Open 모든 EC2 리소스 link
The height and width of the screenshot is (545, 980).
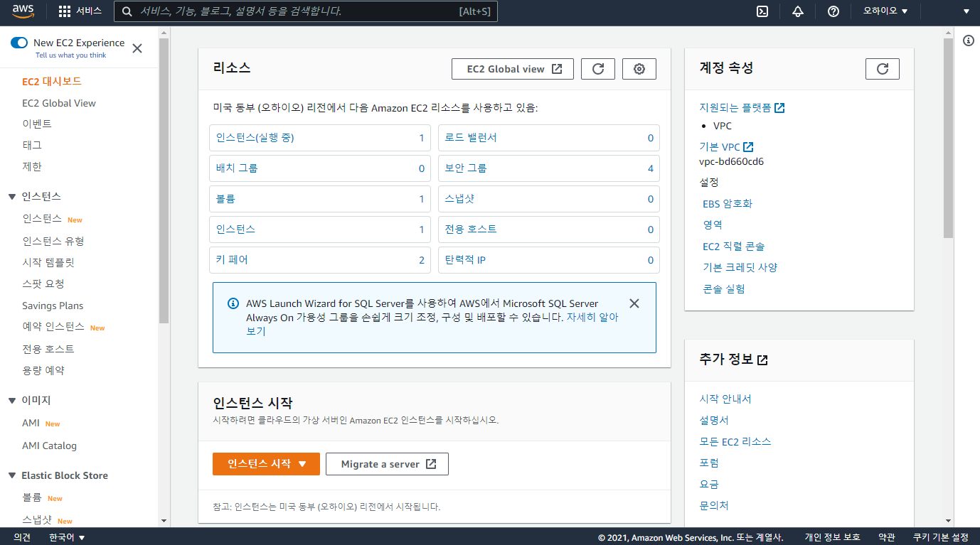coord(735,442)
